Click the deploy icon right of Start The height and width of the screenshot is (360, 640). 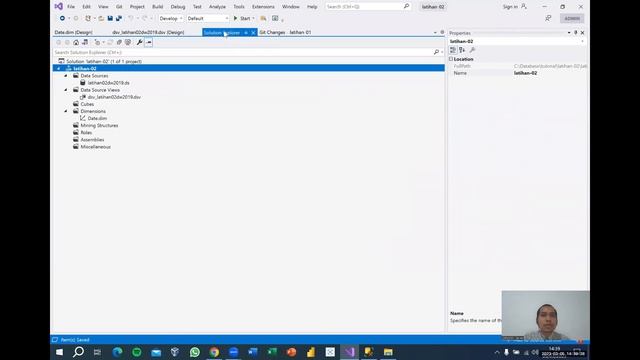click(263, 18)
